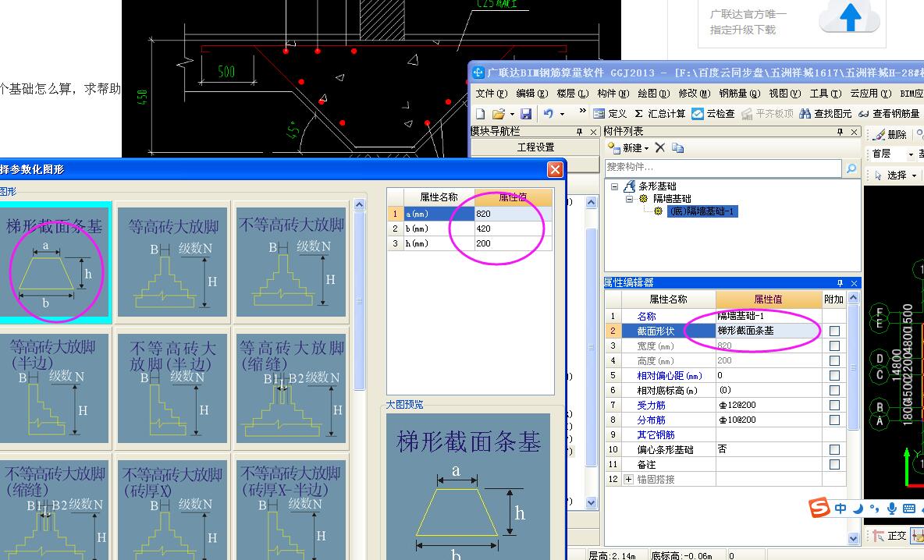This screenshot has width=924, height=560.
Task: Tick 附加 checkbox for 相对偏心距 row
Action: coord(834,375)
